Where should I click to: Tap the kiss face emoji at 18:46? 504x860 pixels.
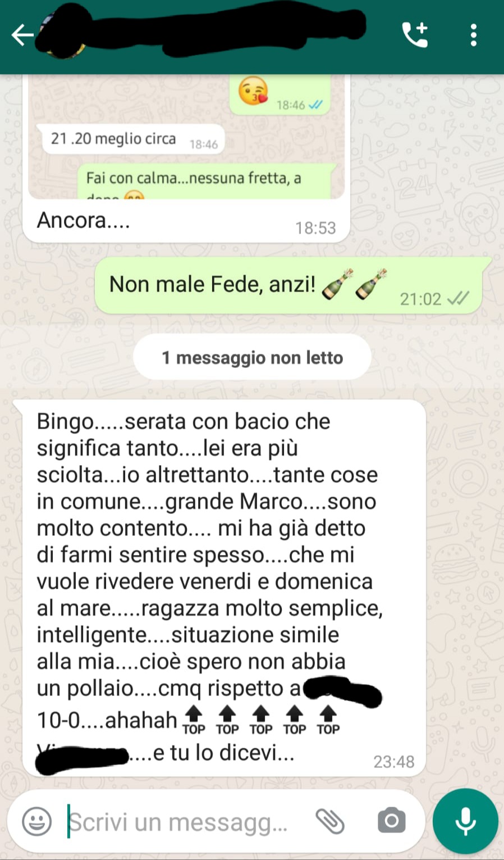(253, 91)
